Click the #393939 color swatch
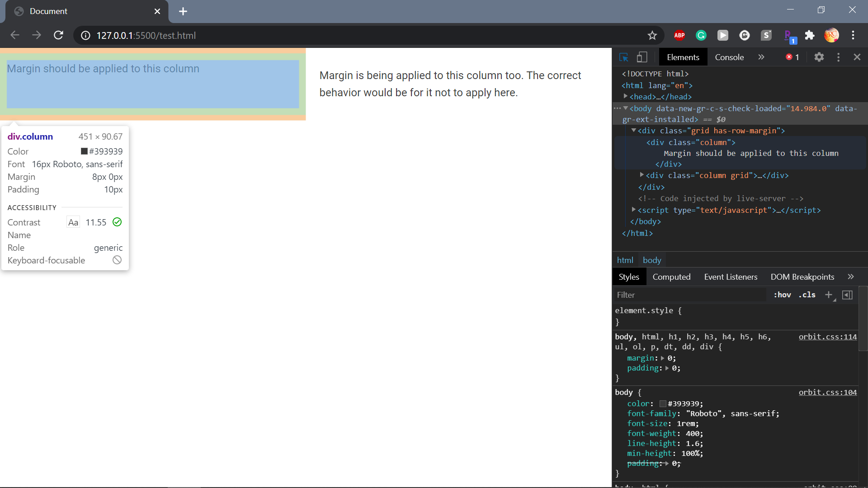The width and height of the screenshot is (868, 488). pyautogui.click(x=663, y=404)
